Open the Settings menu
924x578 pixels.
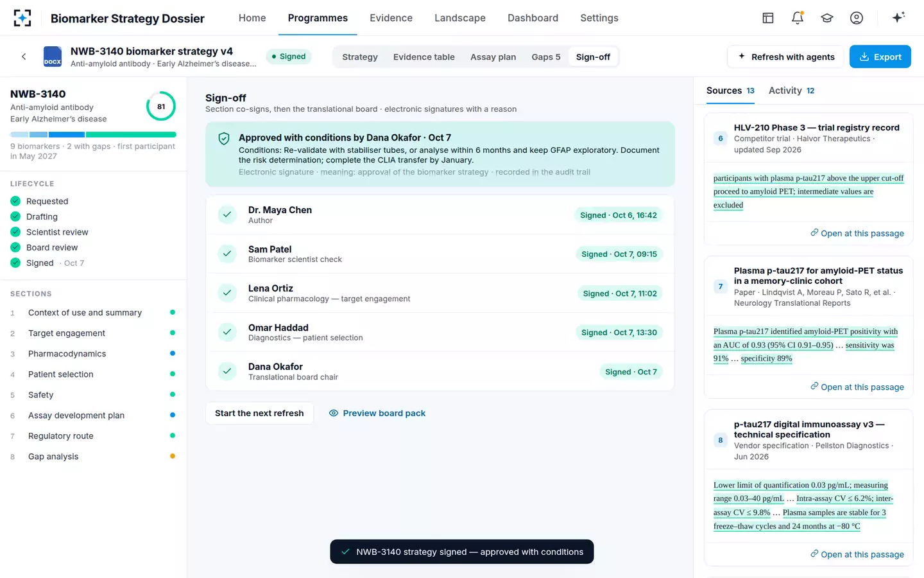[x=599, y=18]
